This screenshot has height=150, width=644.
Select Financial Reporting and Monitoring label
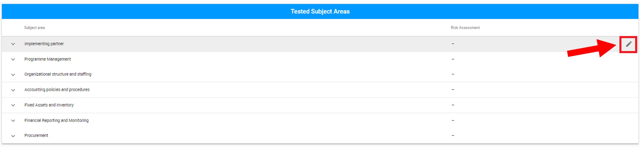coord(56,120)
